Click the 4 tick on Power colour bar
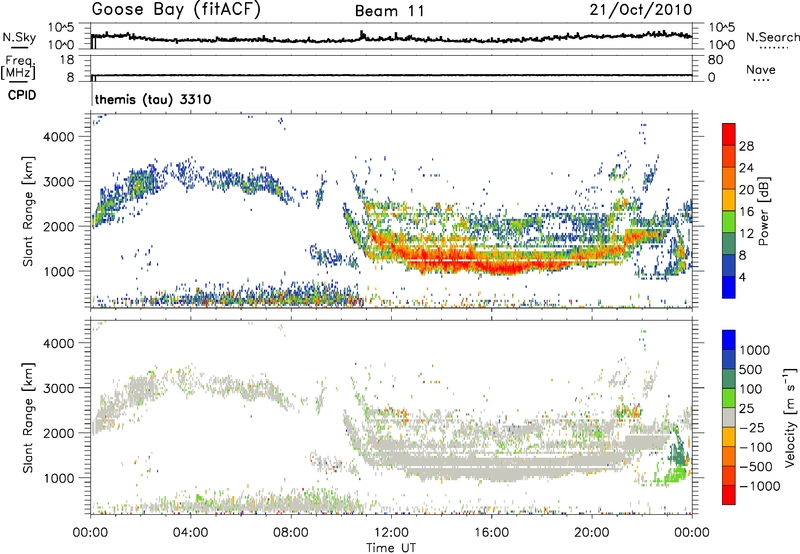 pyautogui.click(x=742, y=277)
